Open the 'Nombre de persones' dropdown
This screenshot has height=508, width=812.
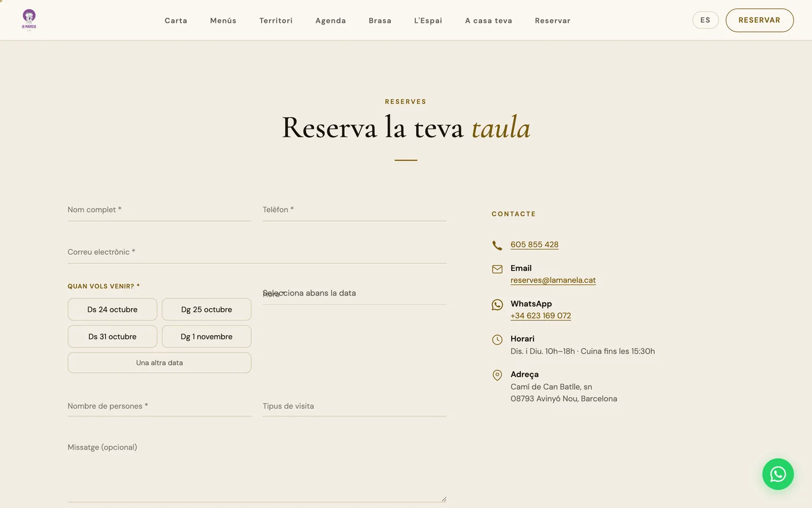click(x=159, y=406)
